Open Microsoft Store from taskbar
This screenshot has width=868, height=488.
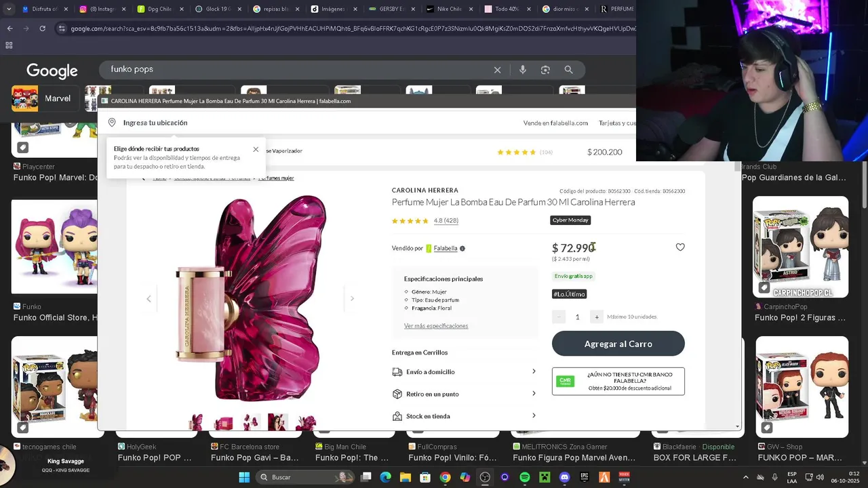(425, 477)
